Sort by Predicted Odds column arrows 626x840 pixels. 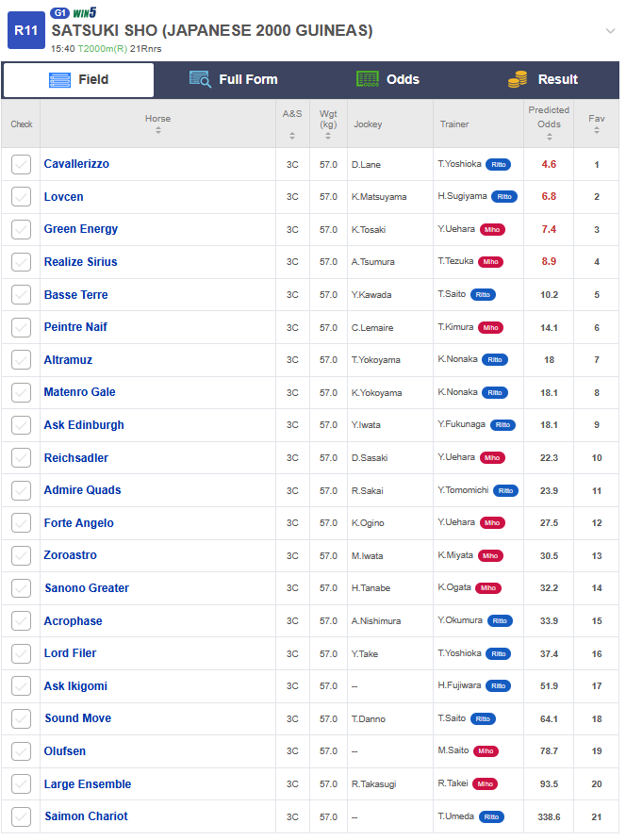550,137
